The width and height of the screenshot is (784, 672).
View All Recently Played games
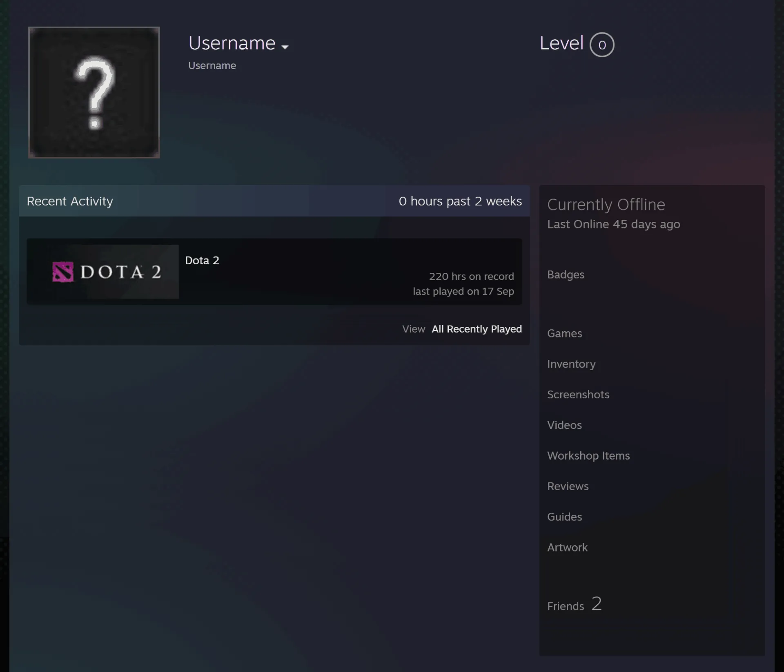[x=477, y=329]
